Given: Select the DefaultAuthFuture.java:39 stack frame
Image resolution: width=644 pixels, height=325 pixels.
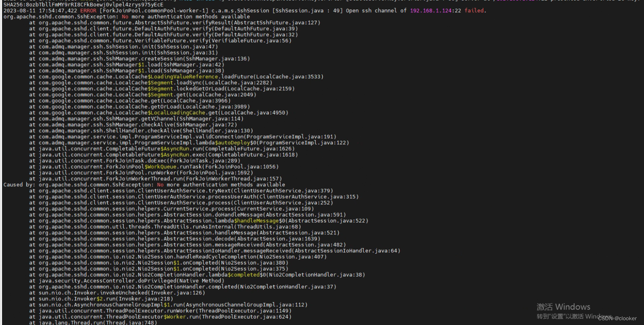Looking at the screenshot, I should (x=164, y=29).
